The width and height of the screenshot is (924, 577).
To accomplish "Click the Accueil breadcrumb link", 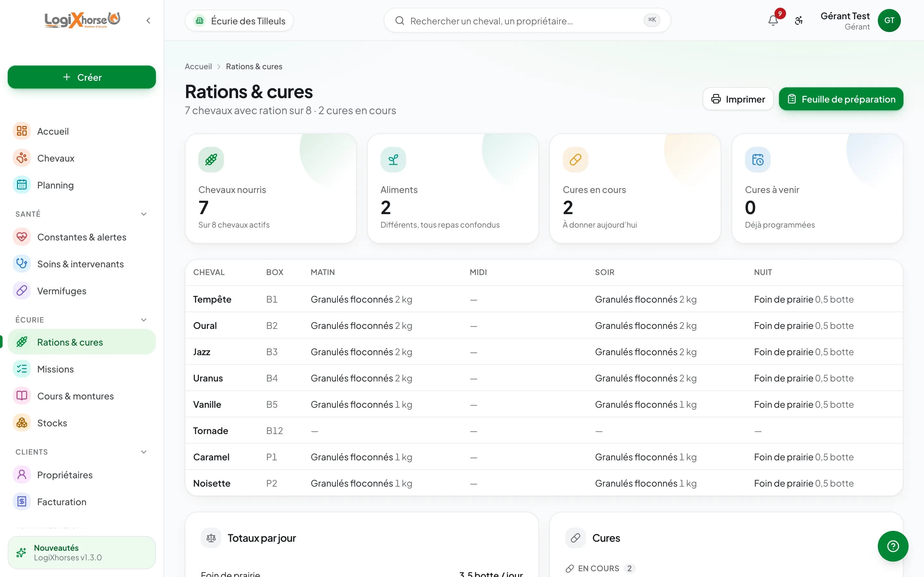I will pos(198,66).
